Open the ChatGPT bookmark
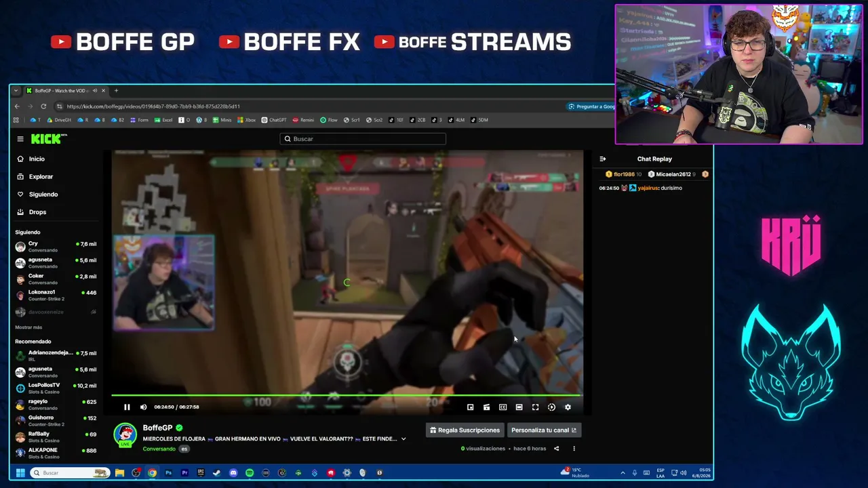 274,120
